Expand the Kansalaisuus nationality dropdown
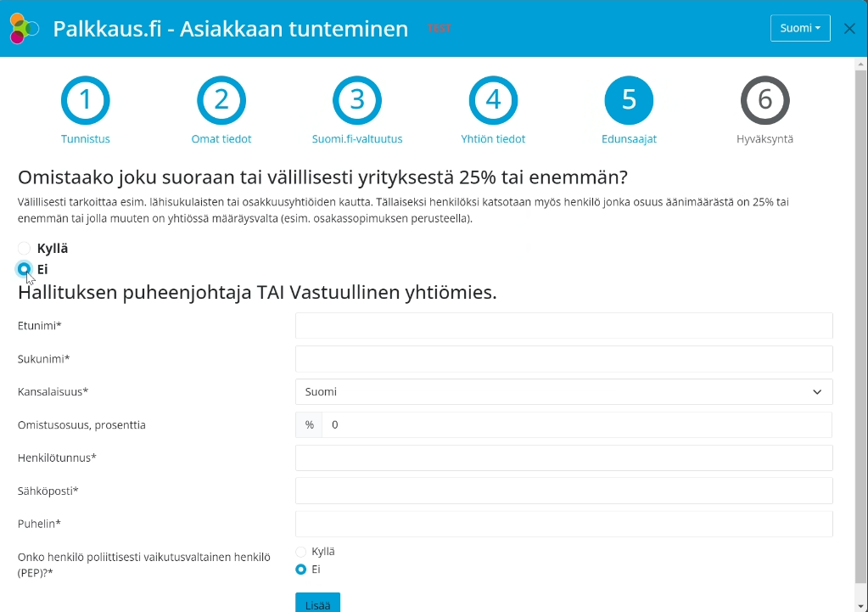 [563, 392]
